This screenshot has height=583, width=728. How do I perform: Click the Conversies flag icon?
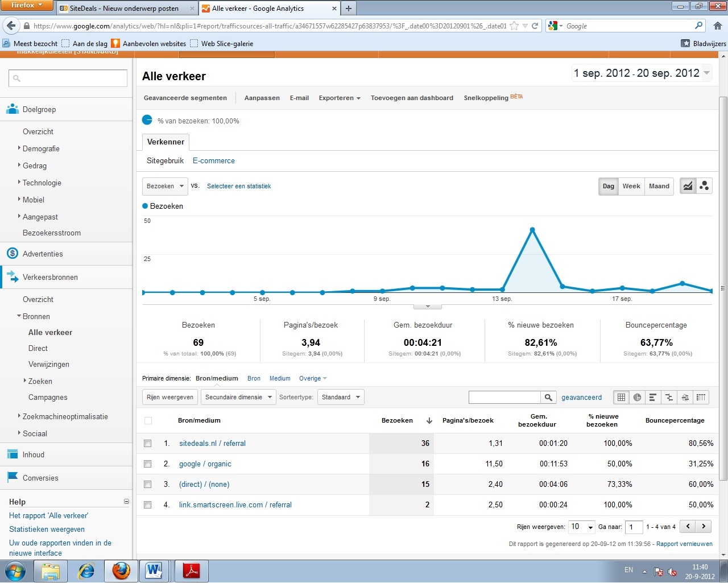pyautogui.click(x=13, y=478)
